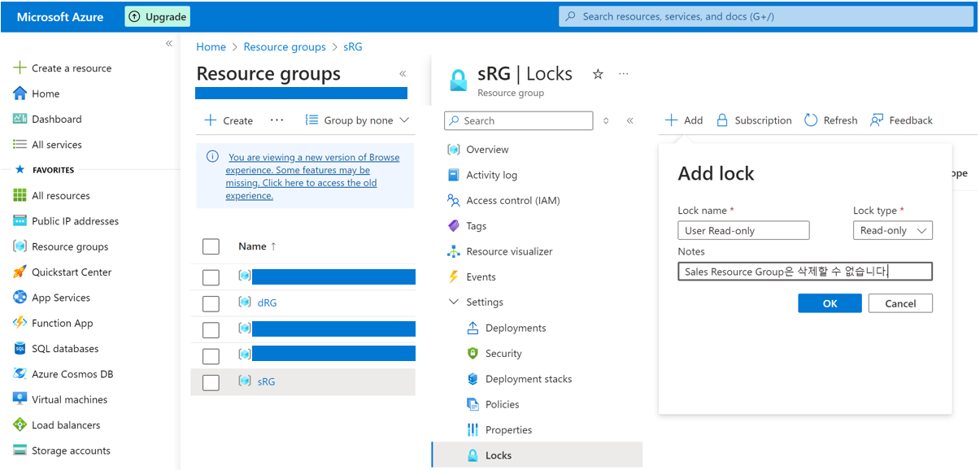Click the dRG resource group icon
Screen dimensions: 980x470
pyautogui.click(x=245, y=302)
